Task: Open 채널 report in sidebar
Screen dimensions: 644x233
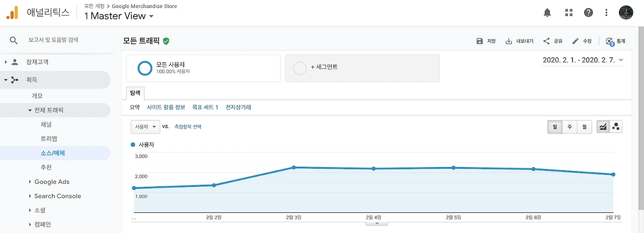Action: pos(46,124)
